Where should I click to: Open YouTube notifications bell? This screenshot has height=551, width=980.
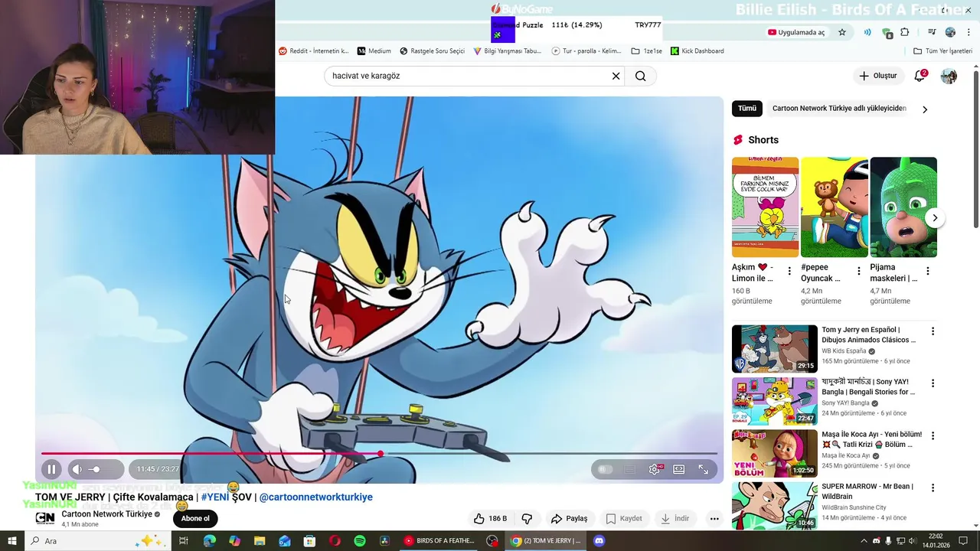[x=920, y=76]
